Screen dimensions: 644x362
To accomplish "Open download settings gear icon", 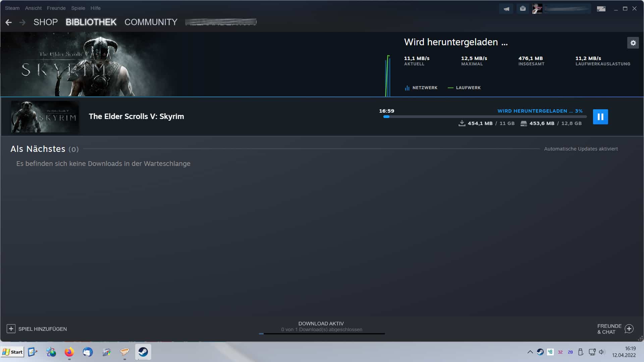I will click(x=633, y=43).
